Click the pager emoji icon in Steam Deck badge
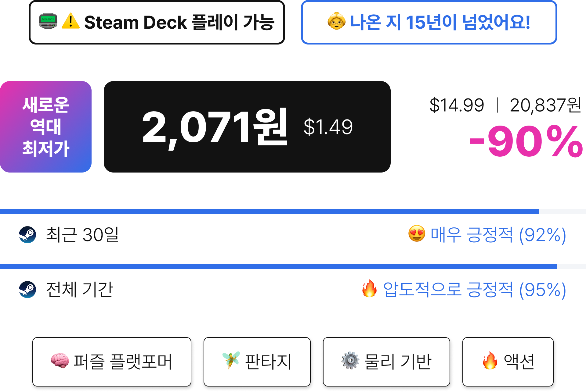Image resolution: width=586 pixels, height=392 pixels. pos(48,21)
